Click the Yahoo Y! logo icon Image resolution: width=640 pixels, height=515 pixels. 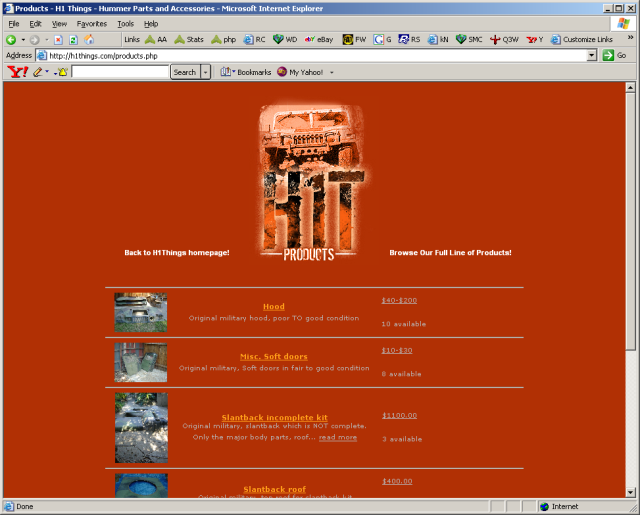(18, 72)
